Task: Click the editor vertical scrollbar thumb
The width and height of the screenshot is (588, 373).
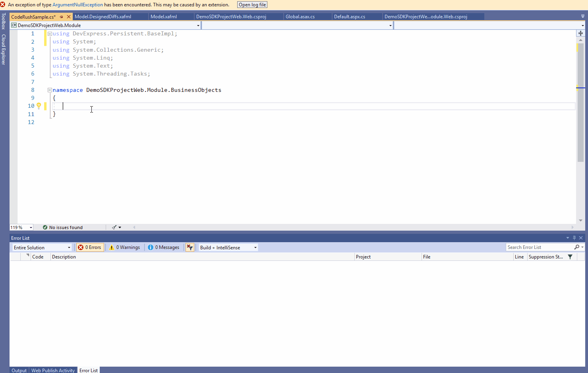Action: (x=580, y=103)
